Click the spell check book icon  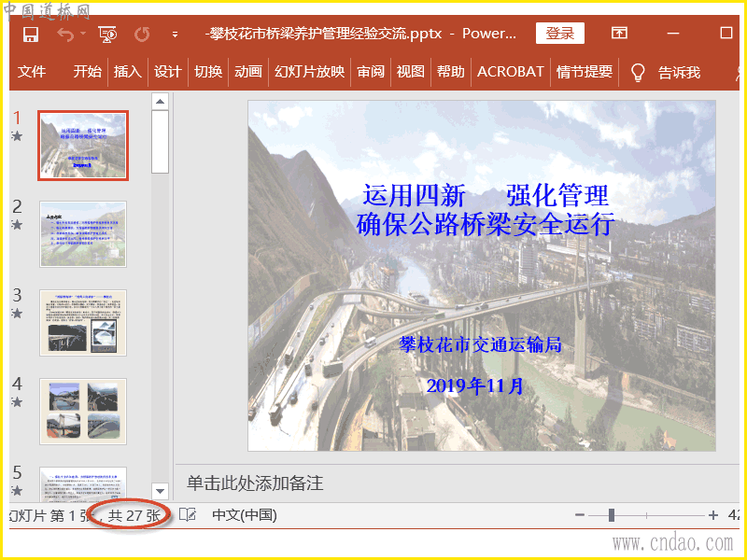pyautogui.click(x=188, y=515)
